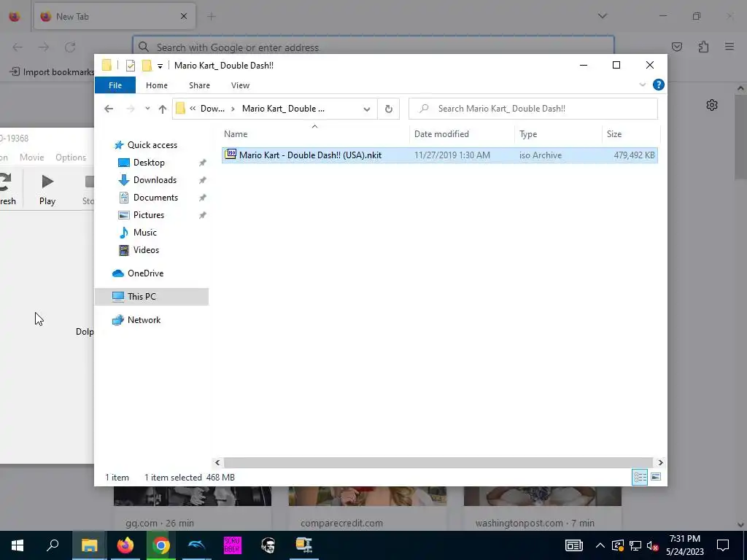Click the Firefox Pocket save icon
The height and width of the screenshot is (560, 747).
point(677,47)
